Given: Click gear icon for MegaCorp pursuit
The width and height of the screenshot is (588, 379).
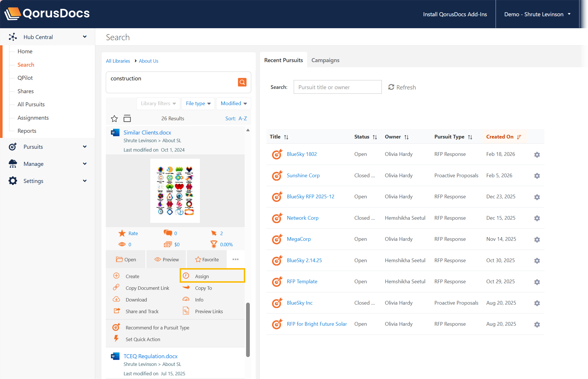Looking at the screenshot, I should tap(537, 239).
